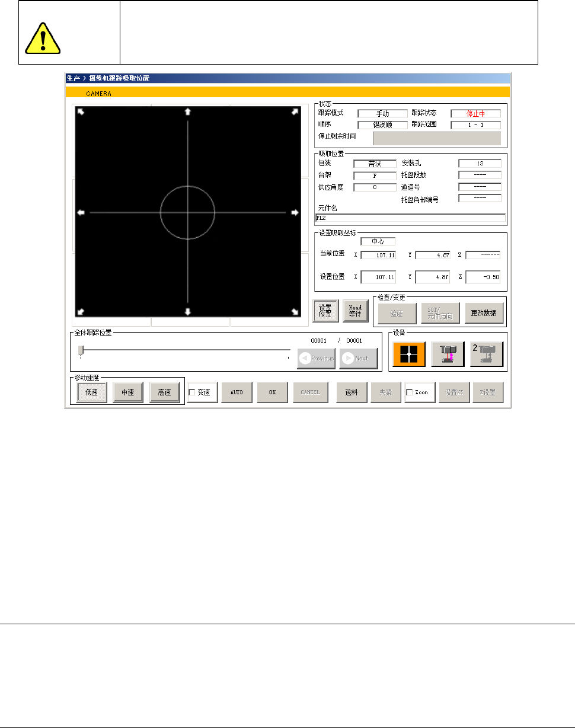Click the 停止剩余时间 gray display bar
The height and width of the screenshot is (728, 575).
[437, 139]
